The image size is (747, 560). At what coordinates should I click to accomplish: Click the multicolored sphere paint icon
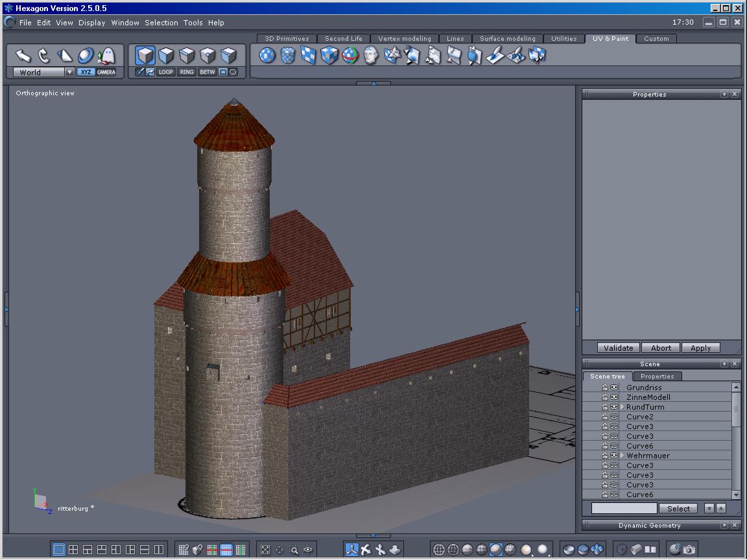350,56
